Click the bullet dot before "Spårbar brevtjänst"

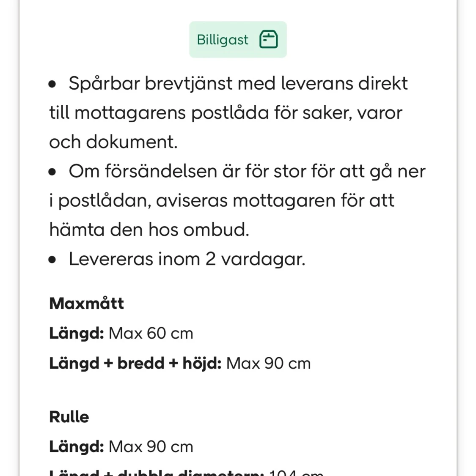click(x=52, y=84)
